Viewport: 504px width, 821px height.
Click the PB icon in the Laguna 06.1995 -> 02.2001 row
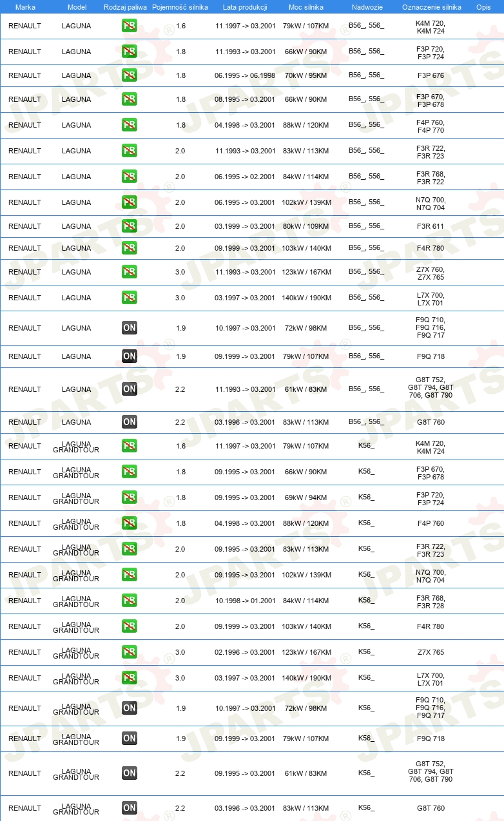129,177
